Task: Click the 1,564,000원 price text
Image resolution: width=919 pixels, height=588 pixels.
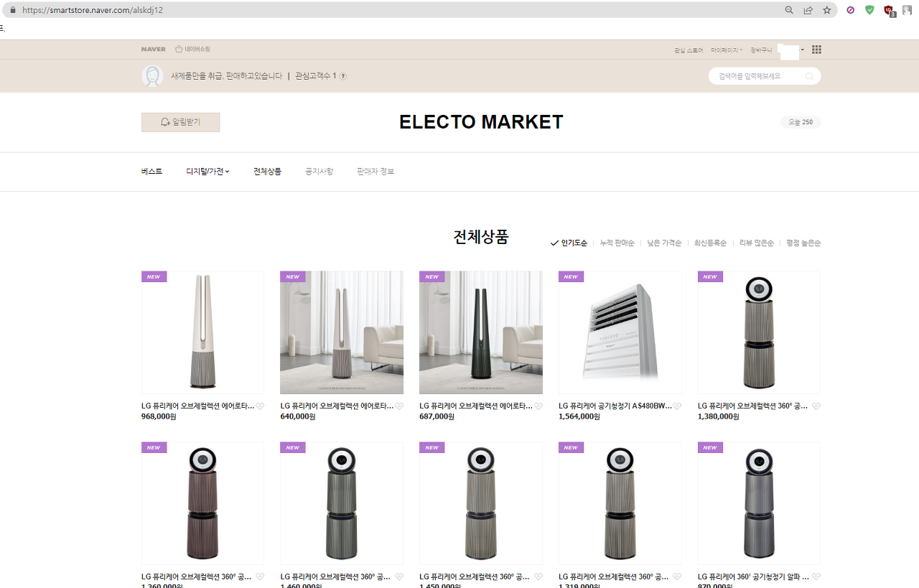Action: click(x=579, y=416)
